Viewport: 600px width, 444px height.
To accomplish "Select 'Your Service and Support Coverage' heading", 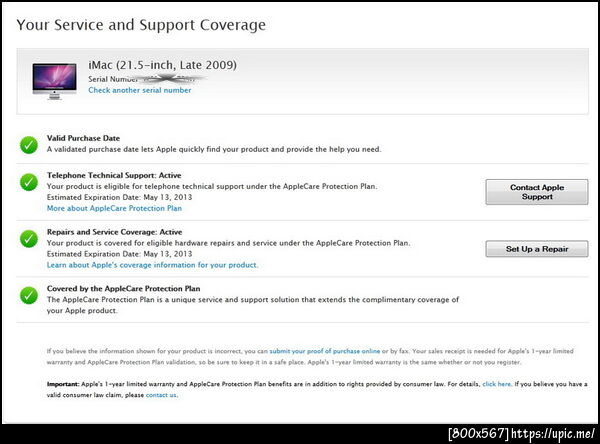I will (141, 25).
